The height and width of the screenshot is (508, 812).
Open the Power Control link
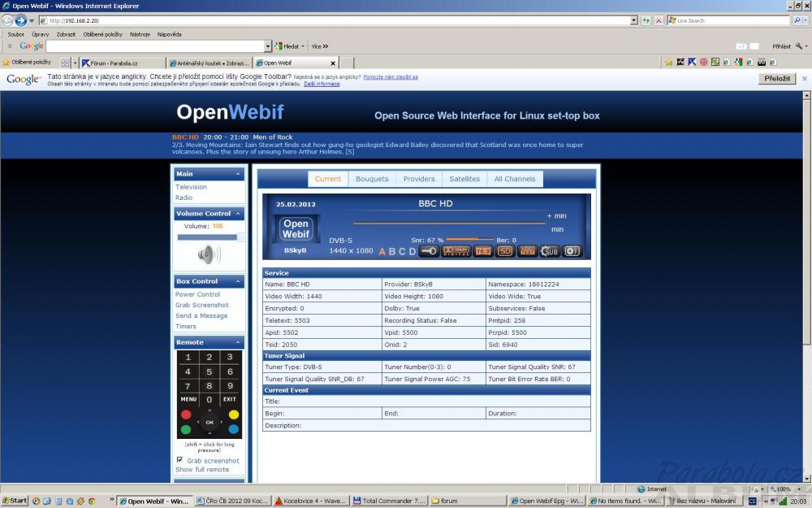tap(198, 294)
